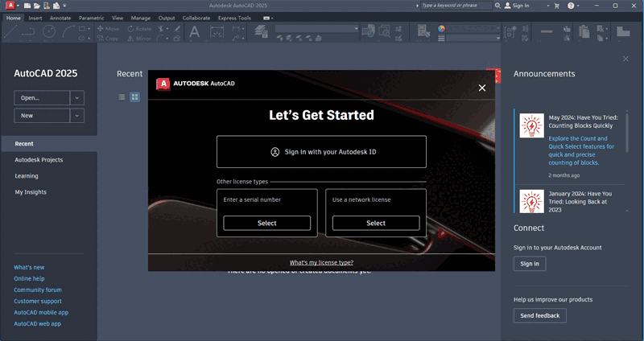Select the Move tool in ribbon
Viewport: 644px width, 341px height.
[108, 29]
